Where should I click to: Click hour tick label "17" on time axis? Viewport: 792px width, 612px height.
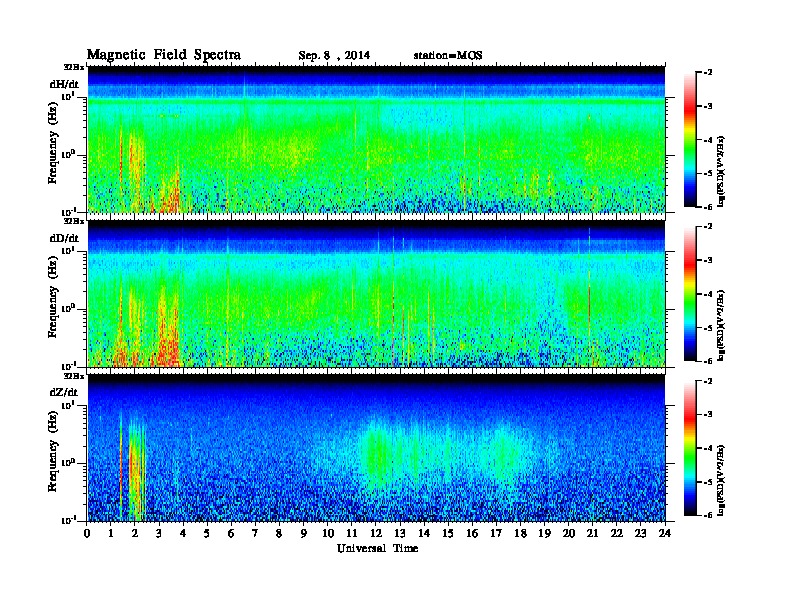click(496, 533)
